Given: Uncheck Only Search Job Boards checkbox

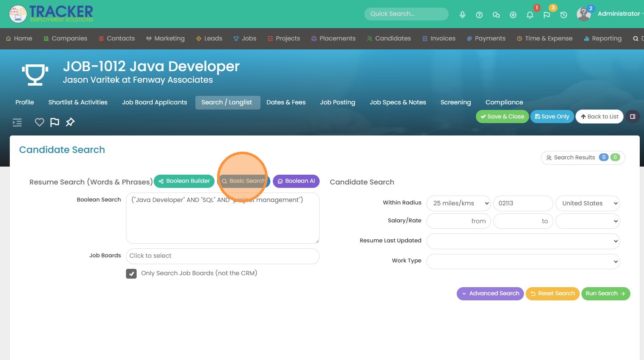Looking at the screenshot, I should point(131,274).
